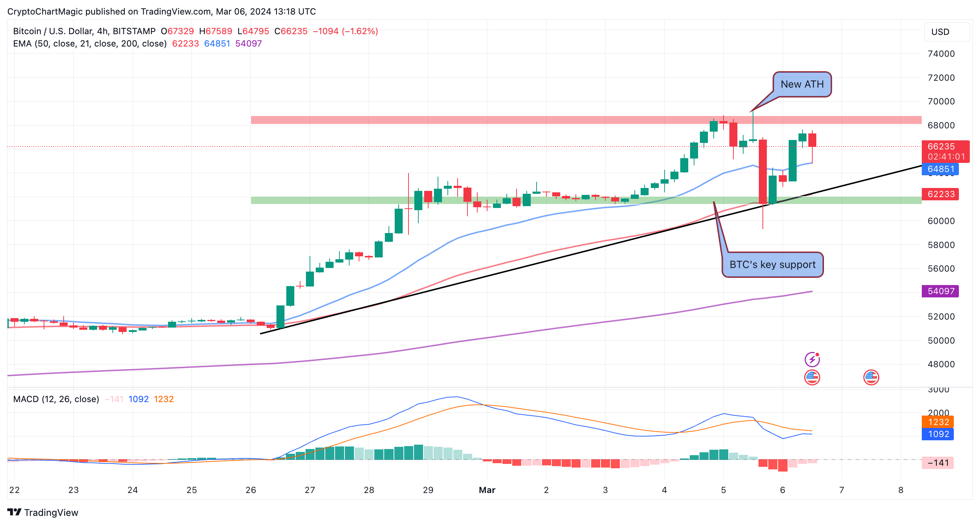Click the 22 date label on time axis

(x=15, y=490)
